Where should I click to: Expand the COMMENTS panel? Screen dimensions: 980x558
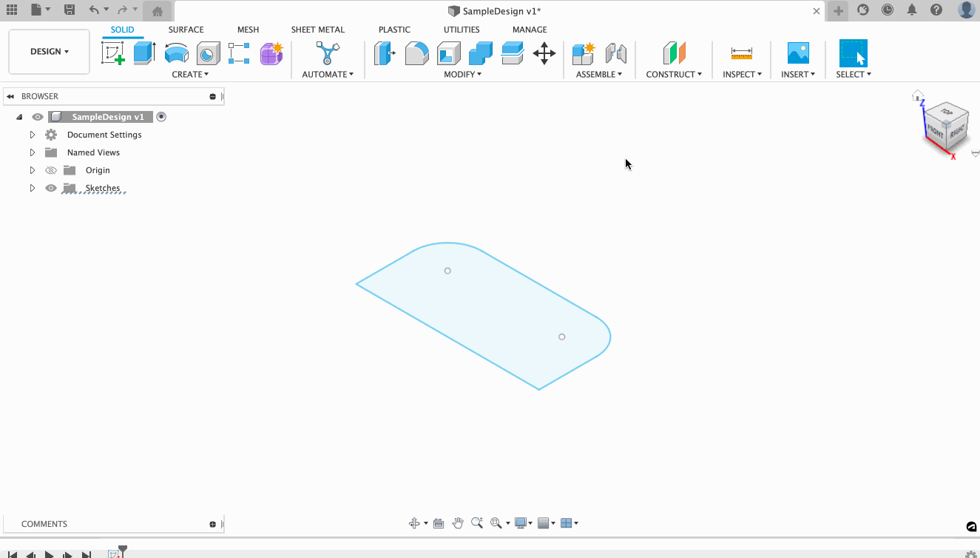(x=213, y=524)
